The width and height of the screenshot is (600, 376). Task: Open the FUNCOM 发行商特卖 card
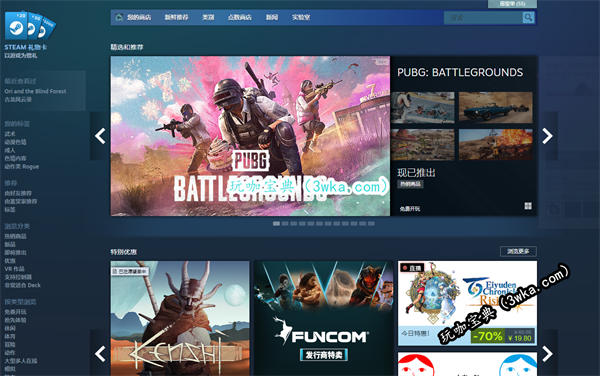[x=324, y=318]
